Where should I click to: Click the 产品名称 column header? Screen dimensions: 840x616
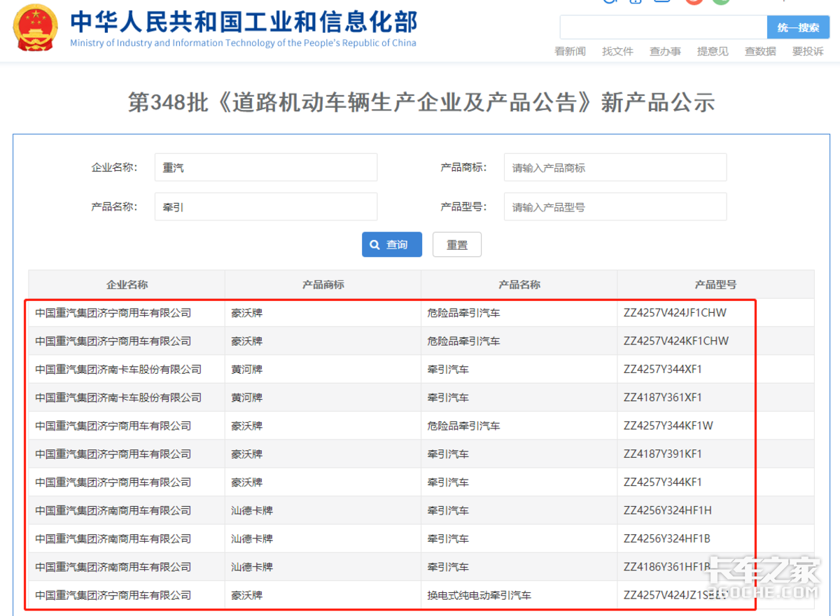(x=519, y=284)
